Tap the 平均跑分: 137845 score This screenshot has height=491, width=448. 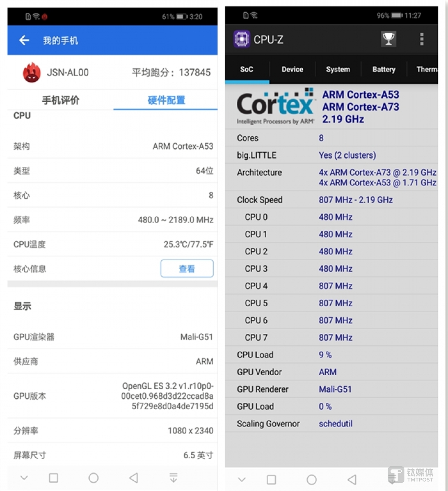(x=171, y=72)
